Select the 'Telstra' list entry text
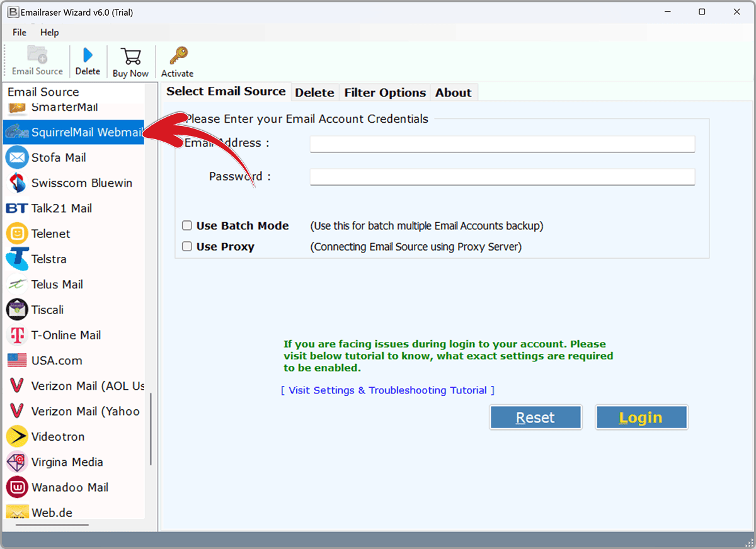Screen dimensions: 756x549 coord(49,259)
